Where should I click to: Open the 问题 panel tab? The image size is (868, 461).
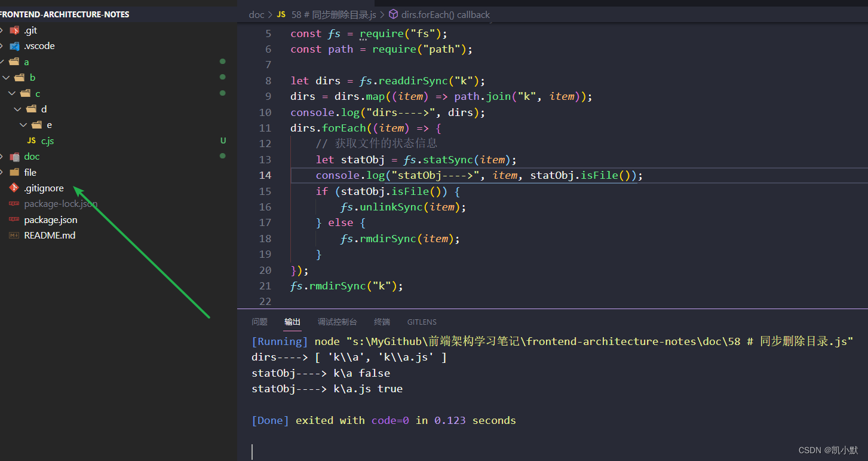click(260, 322)
